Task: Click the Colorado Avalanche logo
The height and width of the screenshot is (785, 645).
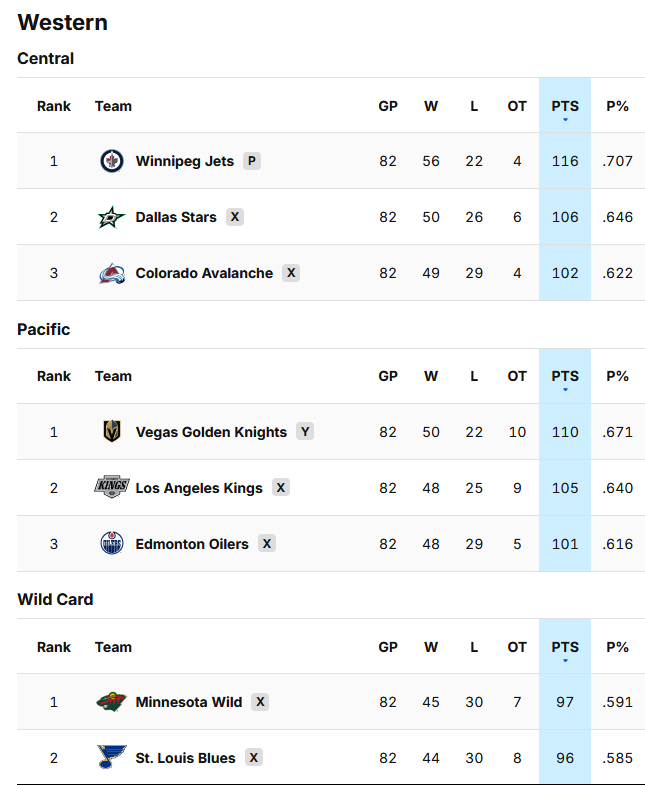Action: click(x=112, y=273)
